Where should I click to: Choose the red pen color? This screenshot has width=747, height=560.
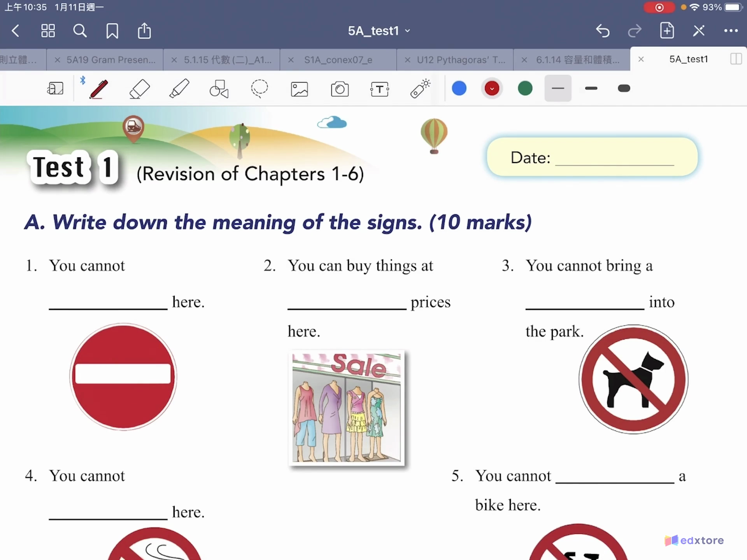tap(492, 88)
